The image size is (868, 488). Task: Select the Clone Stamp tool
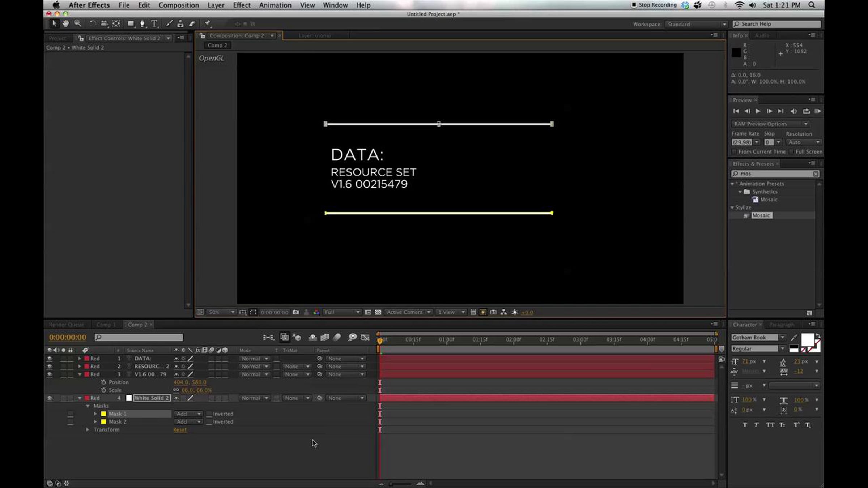[180, 24]
